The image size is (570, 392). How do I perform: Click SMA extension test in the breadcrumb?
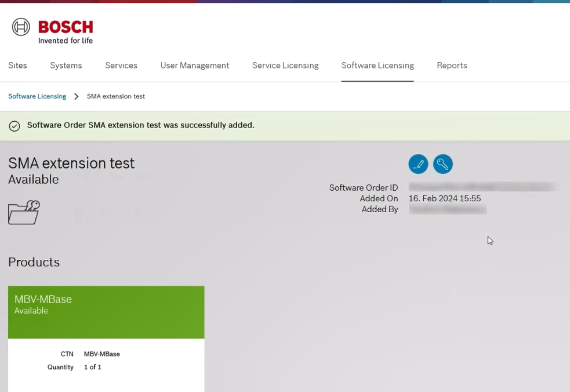coord(116,96)
